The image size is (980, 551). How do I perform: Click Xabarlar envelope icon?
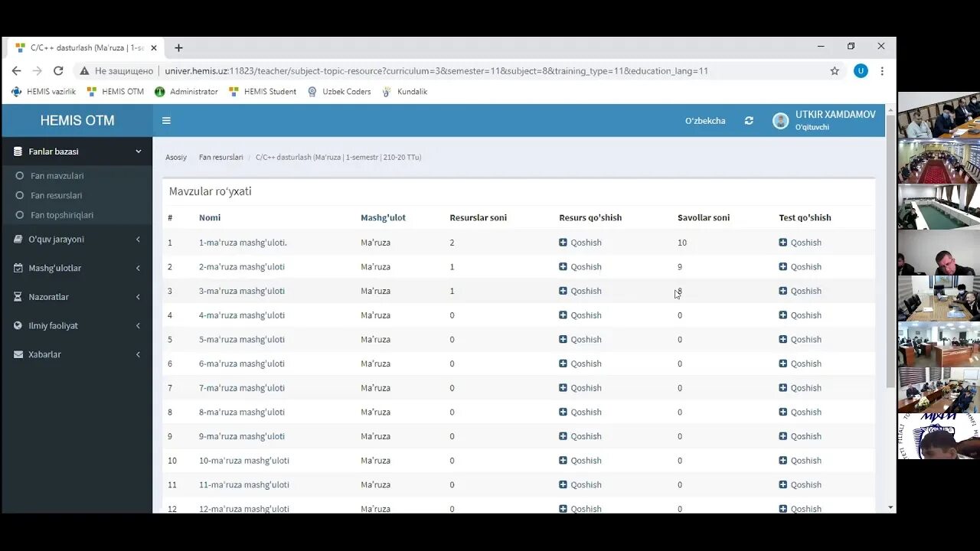18,354
